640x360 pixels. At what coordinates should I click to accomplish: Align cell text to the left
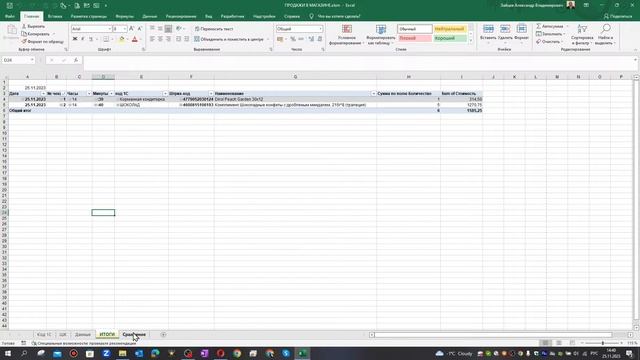tap(152, 39)
